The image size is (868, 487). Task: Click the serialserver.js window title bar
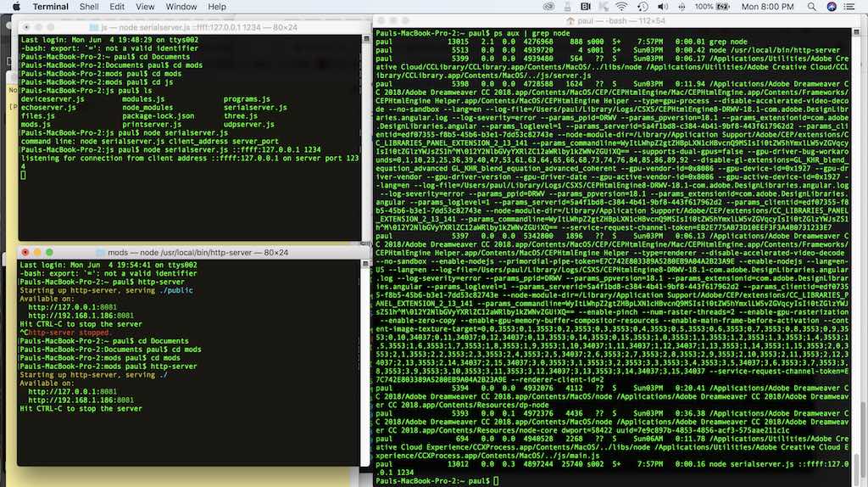click(x=194, y=27)
